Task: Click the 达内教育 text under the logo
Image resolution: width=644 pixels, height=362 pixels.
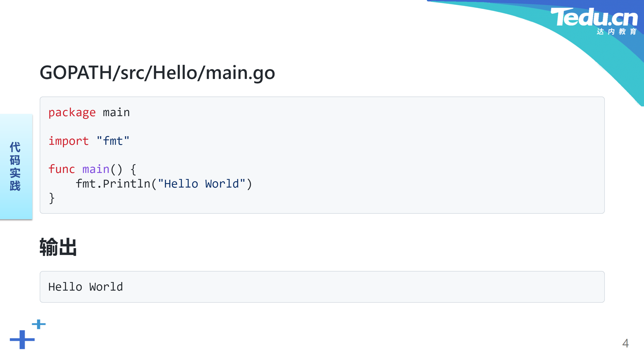Action: point(616,32)
